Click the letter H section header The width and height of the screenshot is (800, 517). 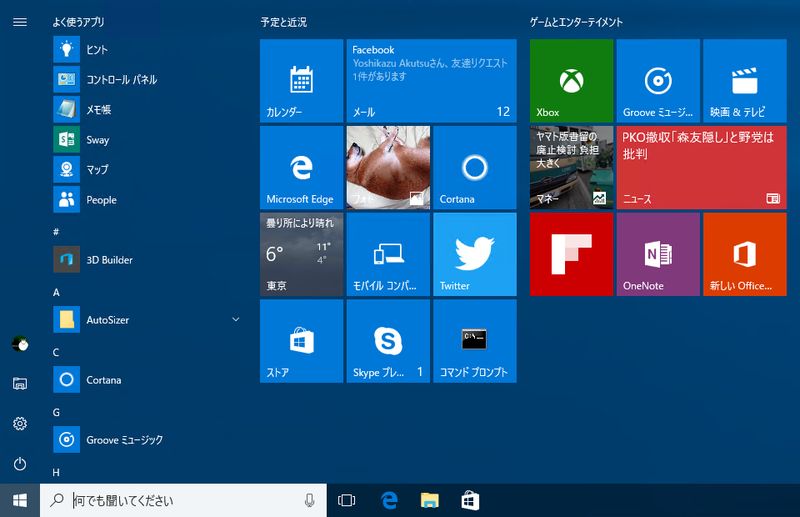56,473
